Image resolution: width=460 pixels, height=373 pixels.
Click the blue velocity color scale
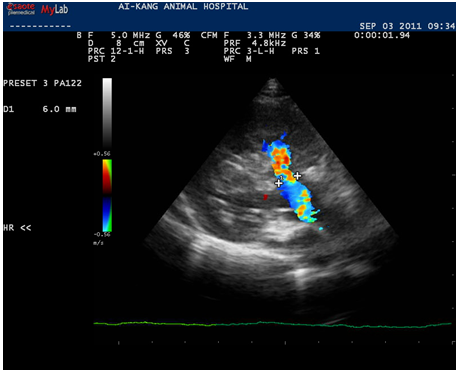coord(107,214)
